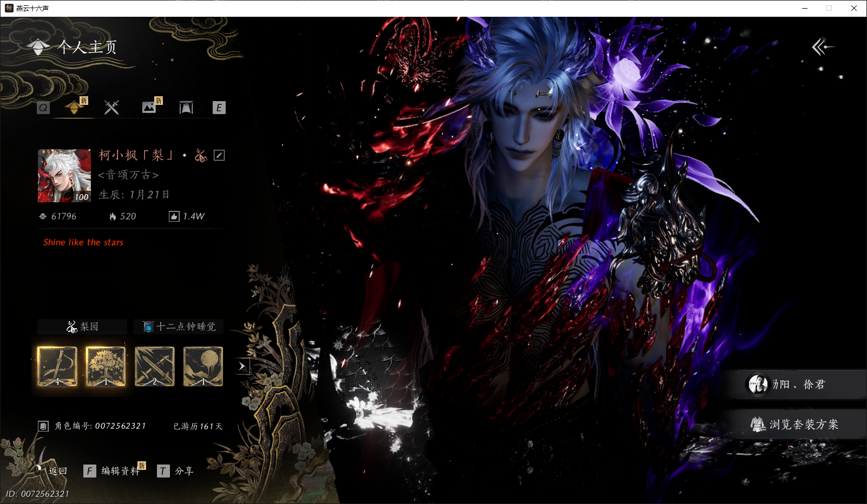Open the 梨园 sect button
This screenshot has width=867, height=504.
pyautogui.click(x=82, y=327)
